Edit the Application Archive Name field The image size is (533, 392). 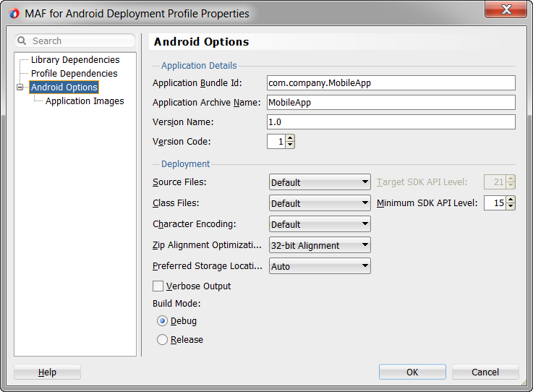391,102
